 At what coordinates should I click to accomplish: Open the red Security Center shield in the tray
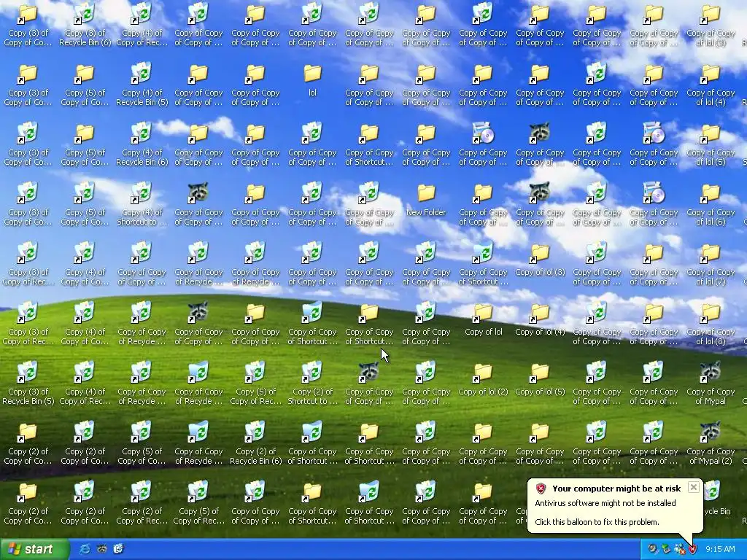pyautogui.click(x=692, y=549)
